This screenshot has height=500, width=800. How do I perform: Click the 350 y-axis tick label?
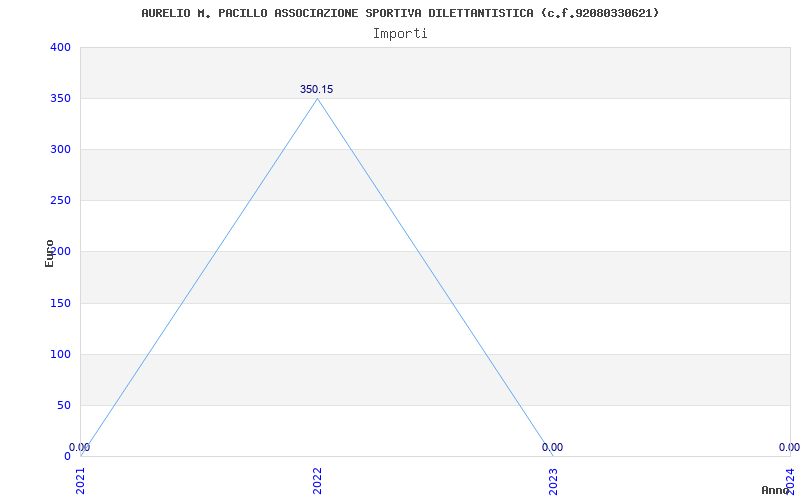(x=60, y=98)
